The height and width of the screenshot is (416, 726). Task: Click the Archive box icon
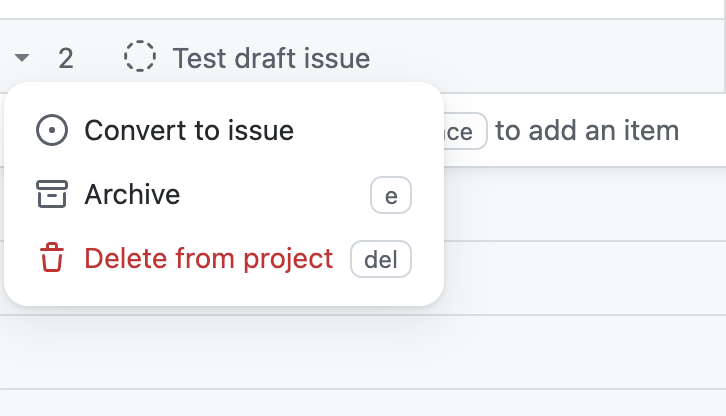51,194
